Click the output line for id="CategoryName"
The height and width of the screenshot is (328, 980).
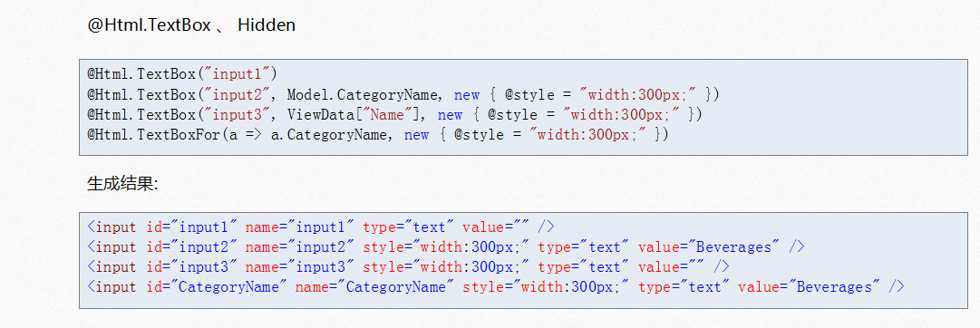click(x=496, y=286)
